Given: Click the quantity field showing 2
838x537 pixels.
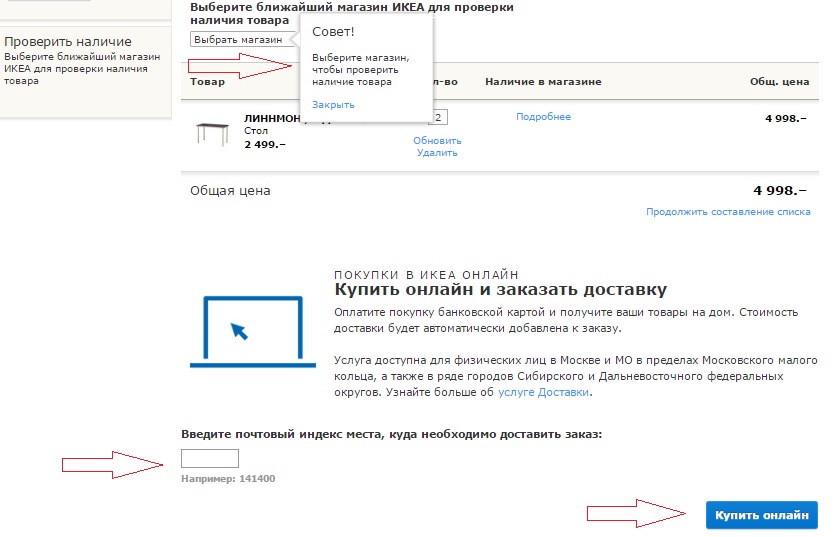Looking at the screenshot, I should click(440, 118).
